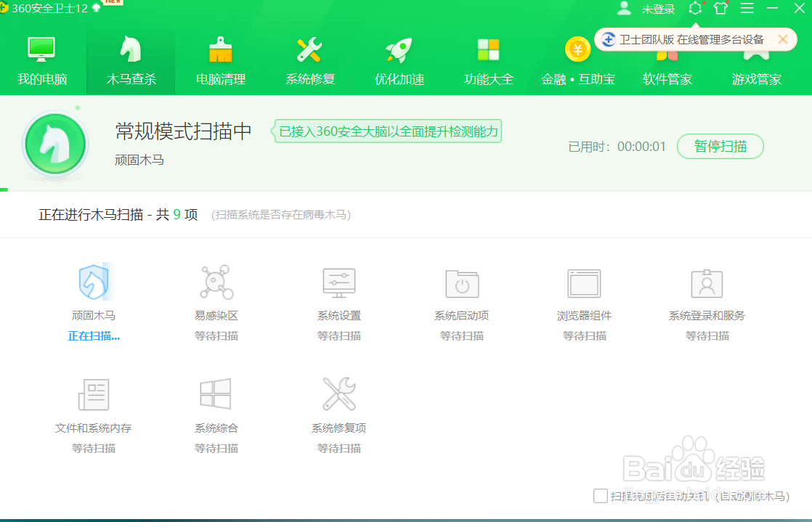
Task: Click the user avatar icon beside 未登录
Action: pos(625,8)
